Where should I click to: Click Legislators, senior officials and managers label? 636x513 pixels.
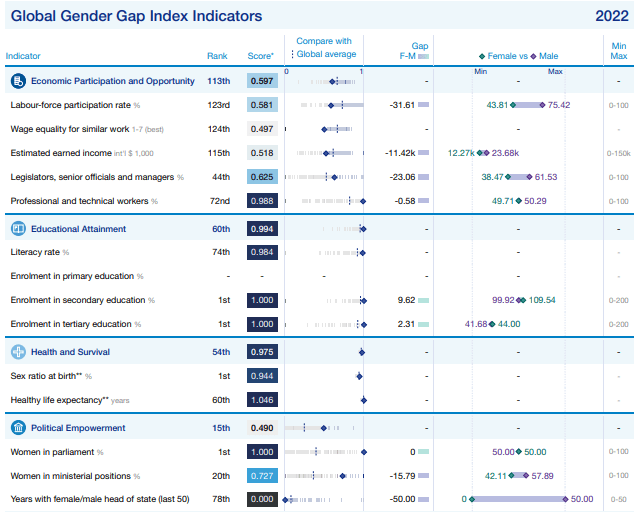click(97, 177)
